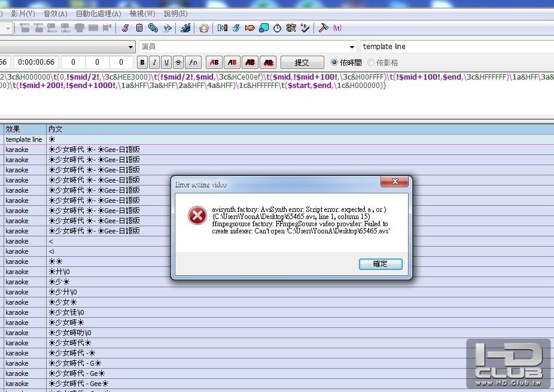554x392 pixels.
Task: Expand the style combo box arrow
Action: (x=131, y=47)
